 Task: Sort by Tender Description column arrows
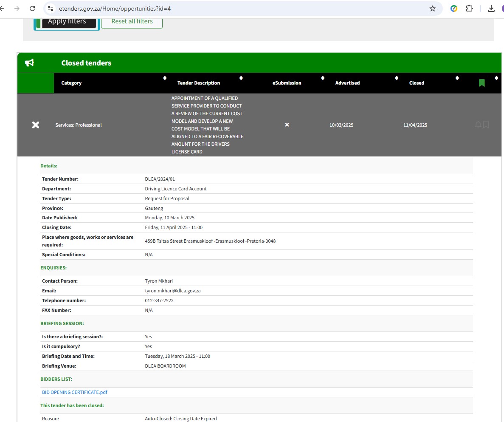241,78
